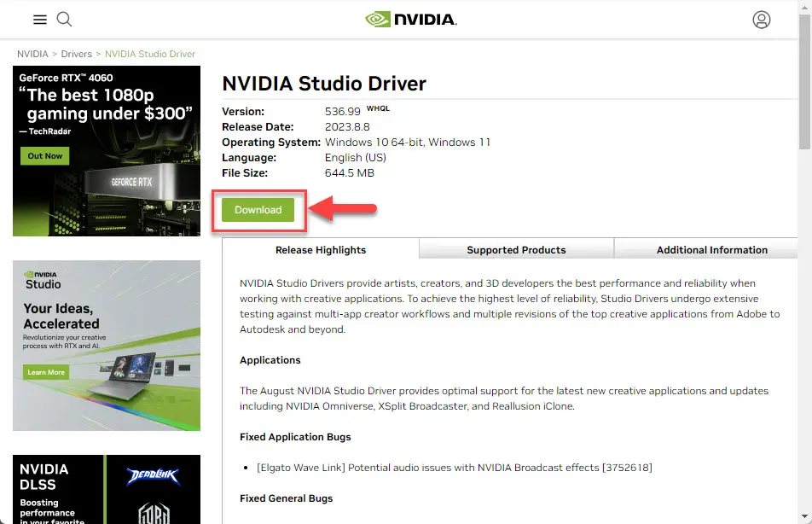Click the WHQL label beside version
812x524 pixels.
pyautogui.click(x=378, y=108)
